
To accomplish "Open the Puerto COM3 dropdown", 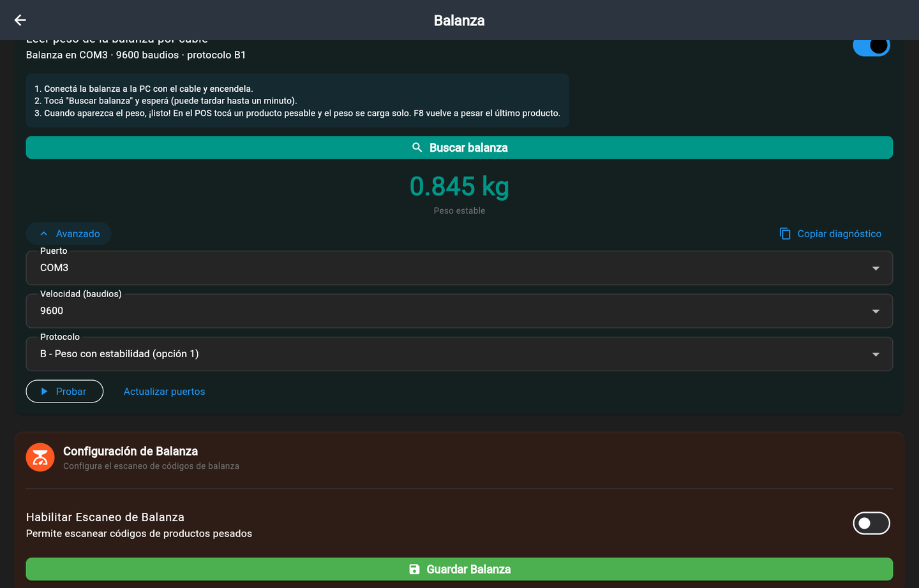I will tap(459, 268).
